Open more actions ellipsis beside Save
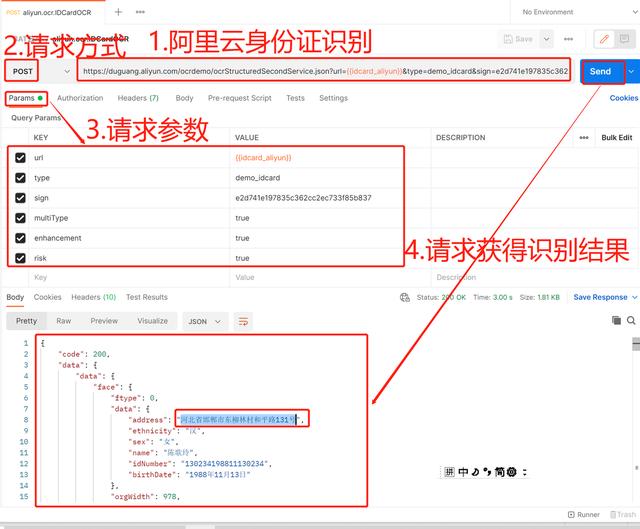This screenshot has width=640, height=529. (x=568, y=39)
